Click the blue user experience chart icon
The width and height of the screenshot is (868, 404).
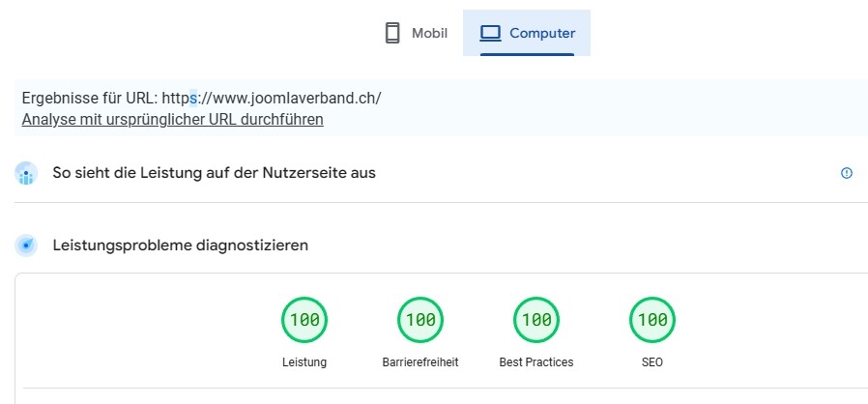click(26, 174)
